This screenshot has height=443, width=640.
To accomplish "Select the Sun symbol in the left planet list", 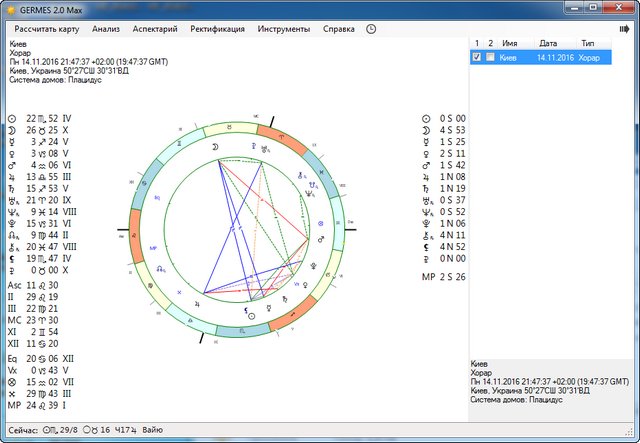I will 12,118.
